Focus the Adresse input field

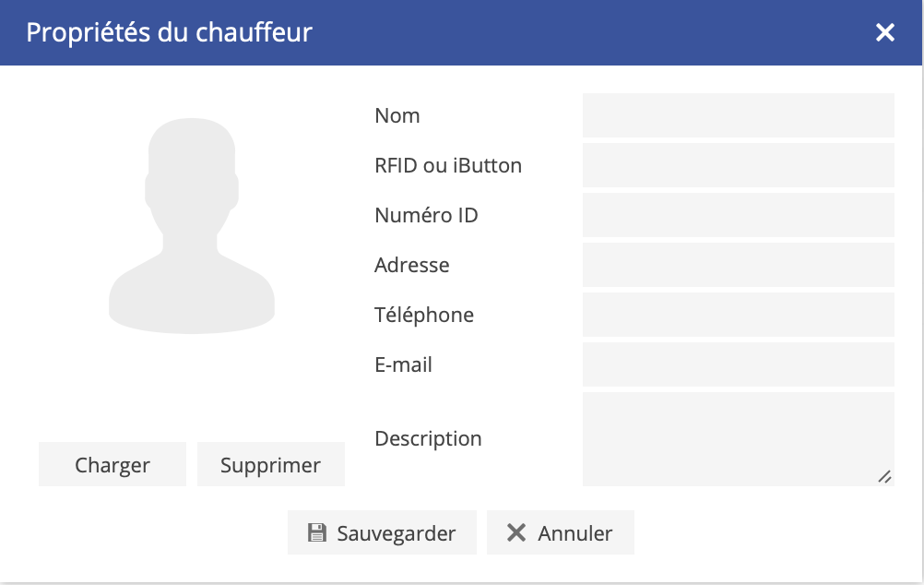coord(738,265)
